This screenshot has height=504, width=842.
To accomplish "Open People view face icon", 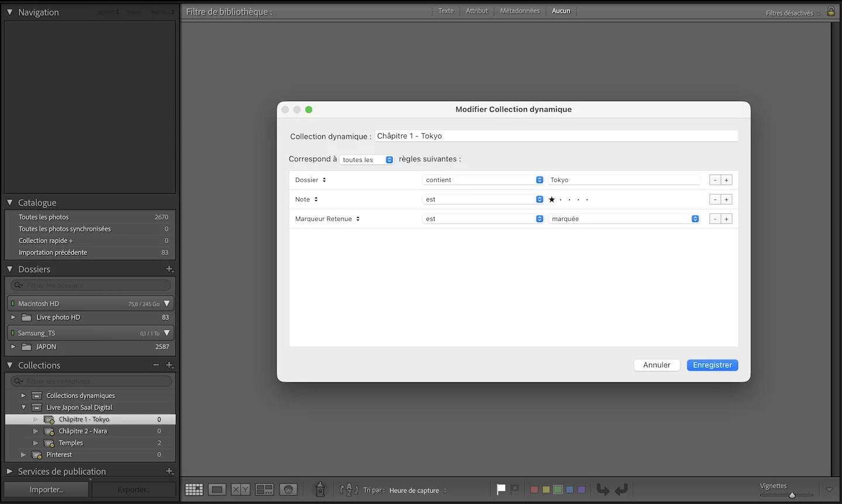I will pyautogui.click(x=288, y=490).
